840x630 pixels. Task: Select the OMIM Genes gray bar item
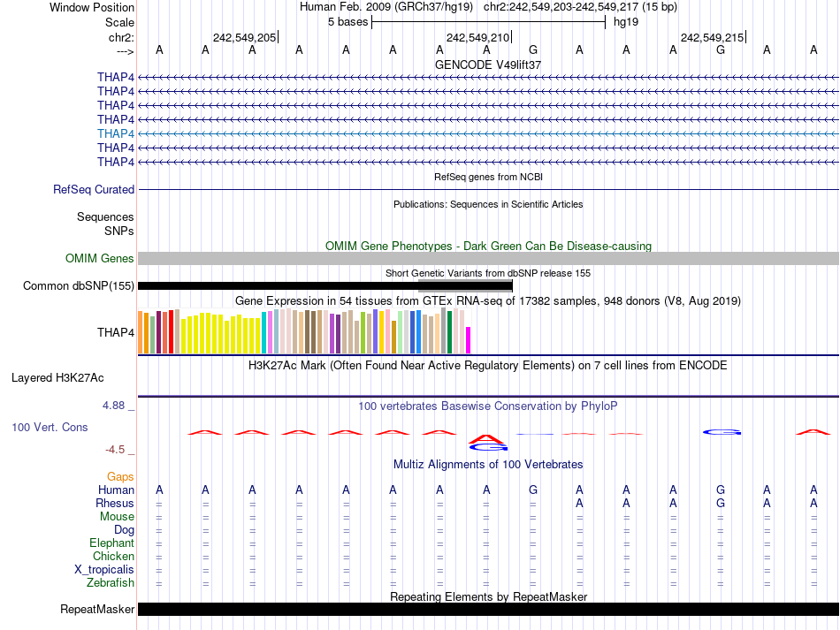[488, 258]
